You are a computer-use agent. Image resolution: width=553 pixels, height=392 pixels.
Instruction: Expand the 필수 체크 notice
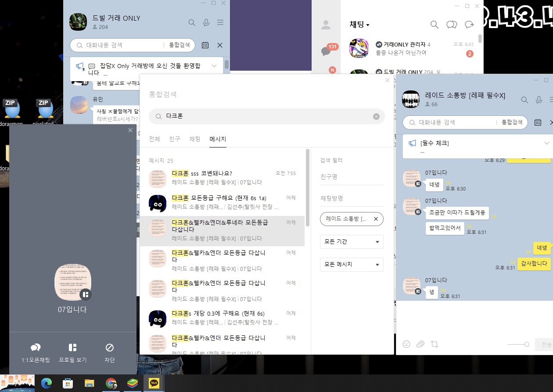point(546,143)
